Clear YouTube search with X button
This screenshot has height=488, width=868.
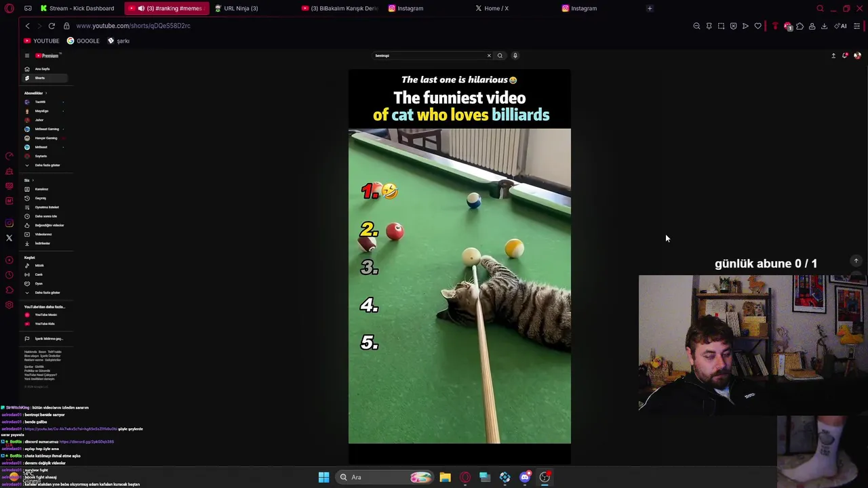point(488,56)
